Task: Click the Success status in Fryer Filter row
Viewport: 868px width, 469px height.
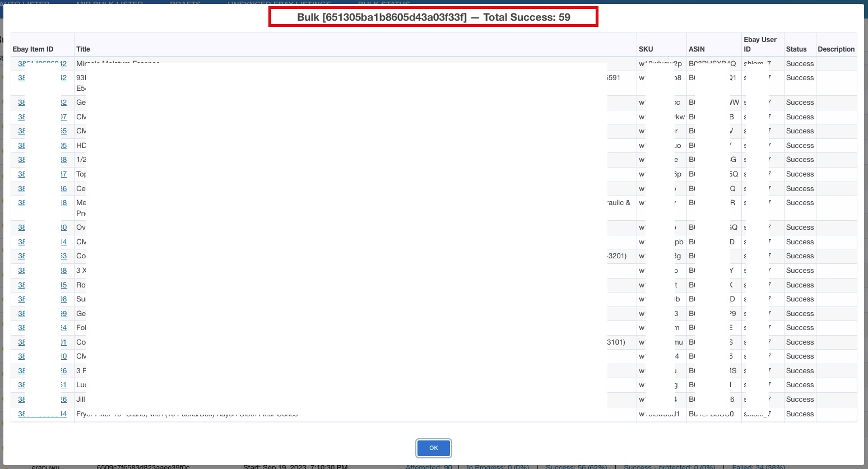Action: (x=800, y=414)
